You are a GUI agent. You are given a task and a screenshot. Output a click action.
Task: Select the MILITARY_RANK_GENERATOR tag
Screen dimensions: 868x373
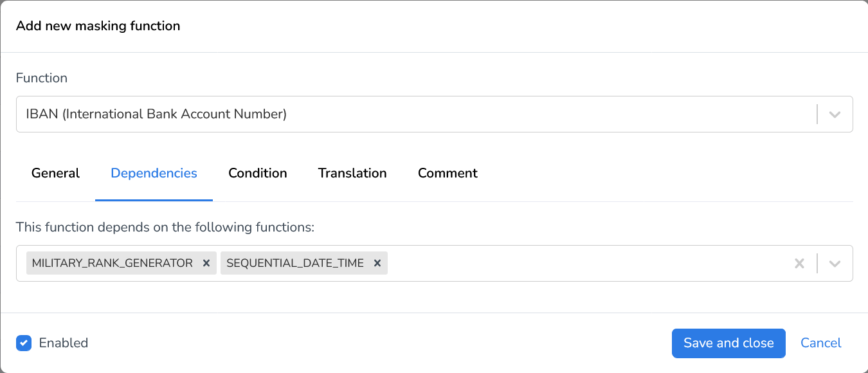109,262
